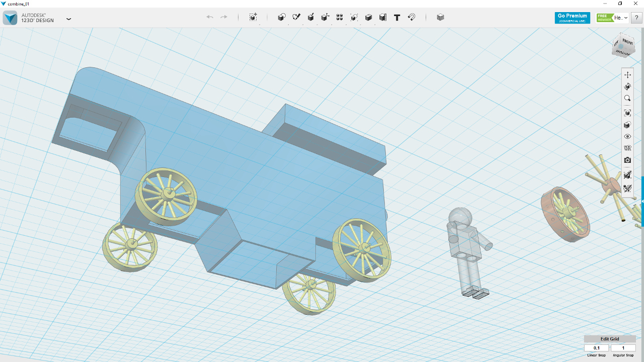Click the Edit Grid button
The height and width of the screenshot is (362, 644).
click(x=610, y=339)
